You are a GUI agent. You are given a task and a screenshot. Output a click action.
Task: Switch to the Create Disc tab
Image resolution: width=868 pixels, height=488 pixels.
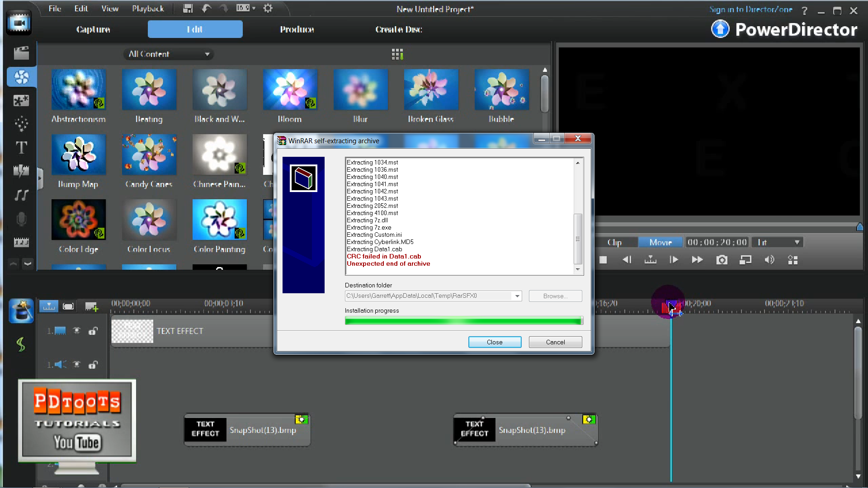click(398, 29)
